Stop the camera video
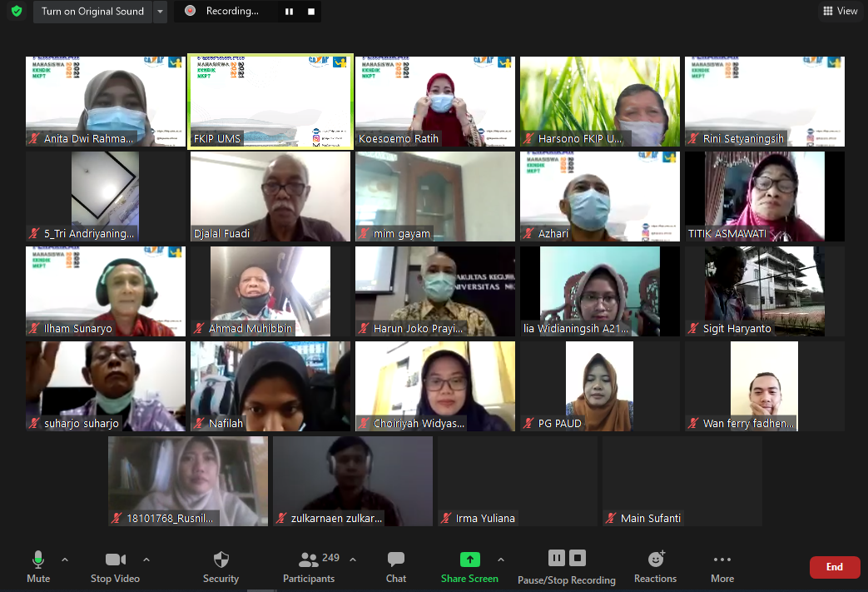Viewport: 868px width, 592px height. click(115, 566)
